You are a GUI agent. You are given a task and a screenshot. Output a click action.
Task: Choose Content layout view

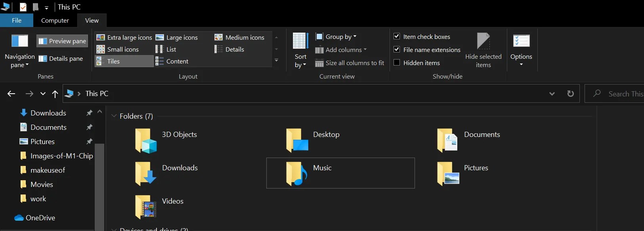172,61
